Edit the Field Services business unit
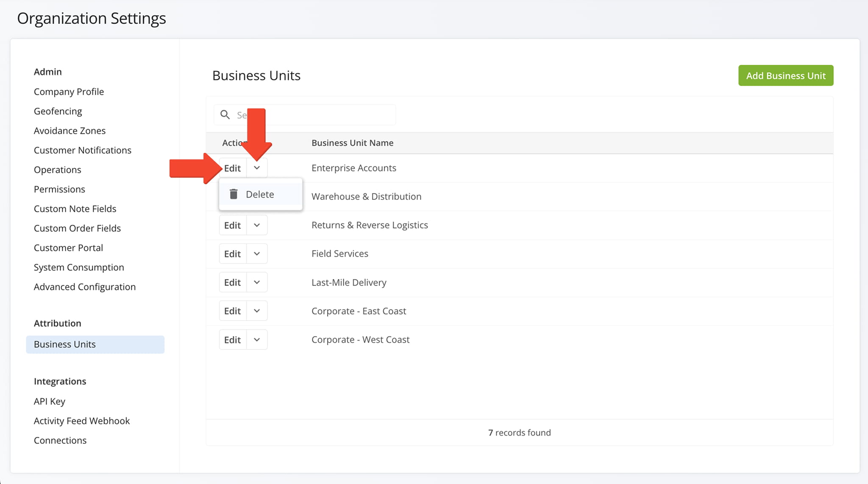 click(232, 254)
